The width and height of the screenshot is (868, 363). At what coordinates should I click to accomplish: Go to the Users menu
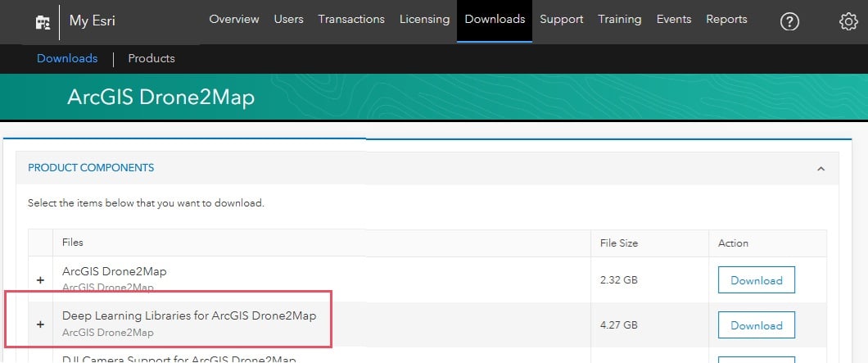click(x=288, y=20)
